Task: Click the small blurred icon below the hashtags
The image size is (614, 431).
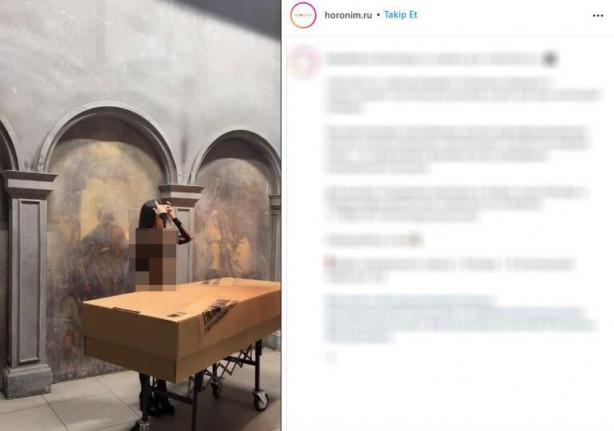Action: pos(330,356)
